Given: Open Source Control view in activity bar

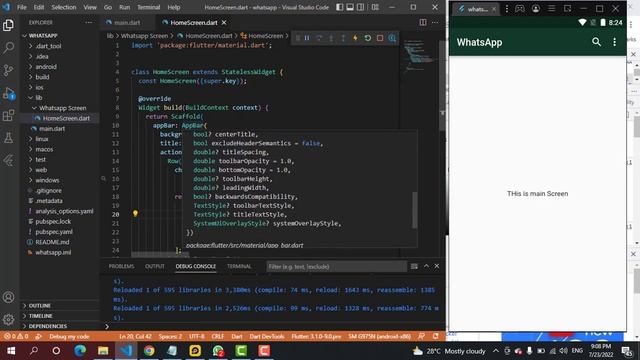Looking at the screenshot, I should 8,70.
